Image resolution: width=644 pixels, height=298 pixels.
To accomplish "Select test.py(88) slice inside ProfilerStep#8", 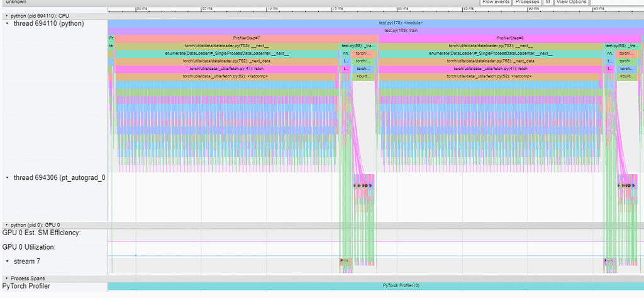I will click(x=622, y=46).
